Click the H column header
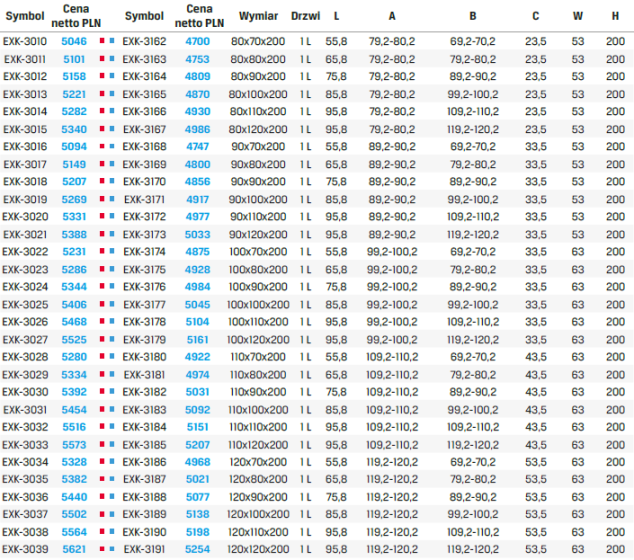The width and height of the screenshot is (634, 560). [615, 16]
